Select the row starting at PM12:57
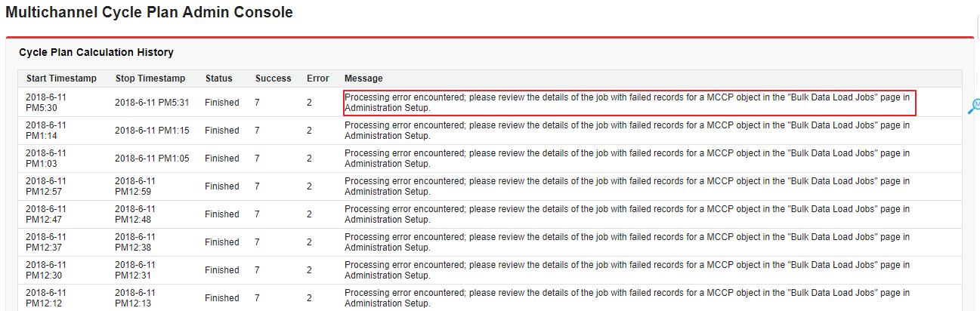The width and height of the screenshot is (980, 311). click(46, 186)
